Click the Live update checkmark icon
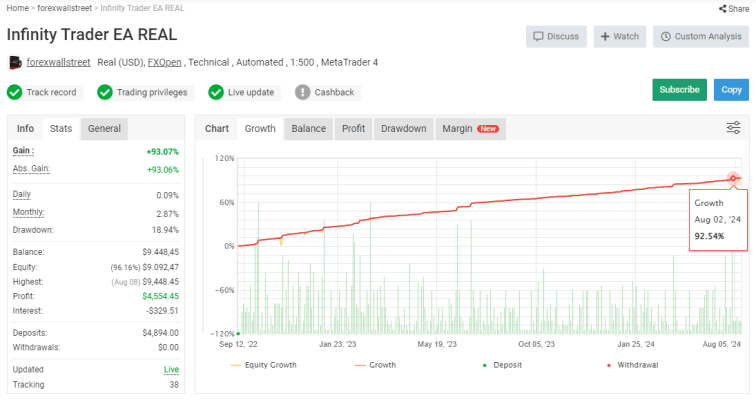The image size is (756, 400). pyautogui.click(x=216, y=92)
